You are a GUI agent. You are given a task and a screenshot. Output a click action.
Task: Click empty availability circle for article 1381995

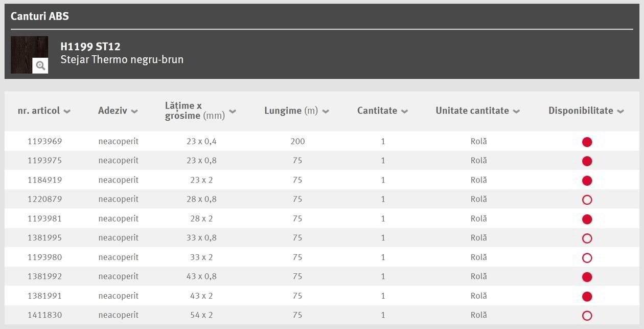point(587,238)
